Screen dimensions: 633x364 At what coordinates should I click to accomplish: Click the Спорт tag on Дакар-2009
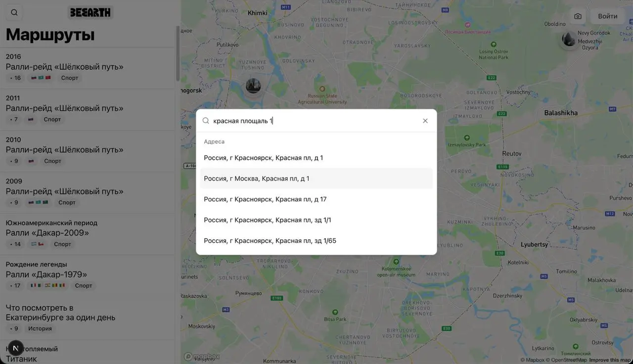pos(63,244)
